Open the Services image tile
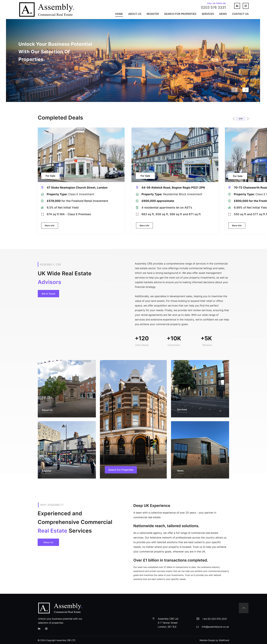This screenshot has height=644, width=267. [x=200, y=389]
